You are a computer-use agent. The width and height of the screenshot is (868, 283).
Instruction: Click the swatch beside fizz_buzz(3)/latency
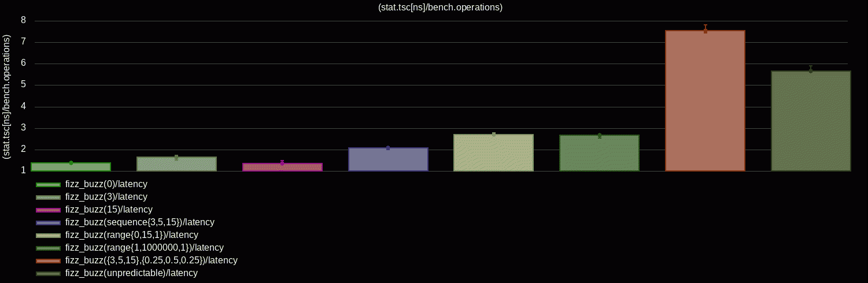(48, 198)
